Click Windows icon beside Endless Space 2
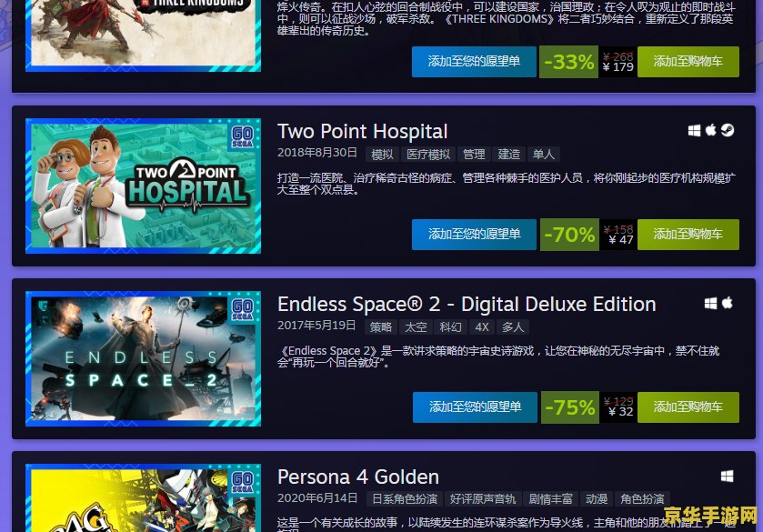 (x=710, y=304)
